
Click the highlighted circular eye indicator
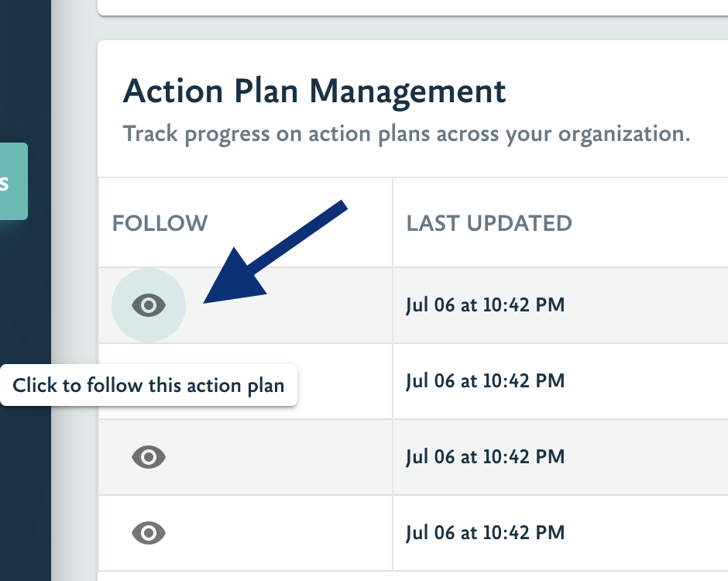coord(148,305)
